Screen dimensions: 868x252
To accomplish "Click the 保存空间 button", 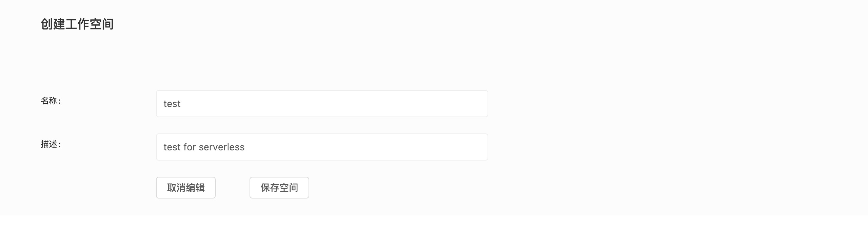I will coord(279,188).
